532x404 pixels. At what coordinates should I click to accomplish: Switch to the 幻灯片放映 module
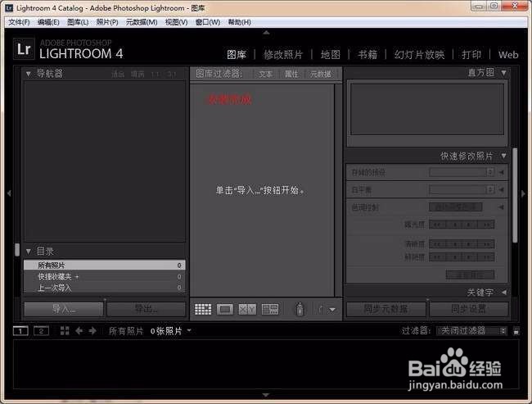pos(419,55)
